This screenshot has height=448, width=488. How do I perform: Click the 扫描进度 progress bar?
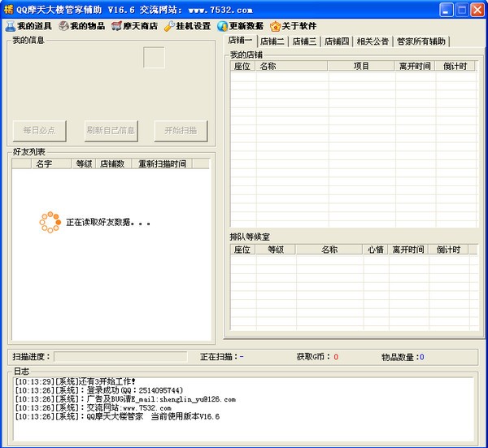click(120, 357)
